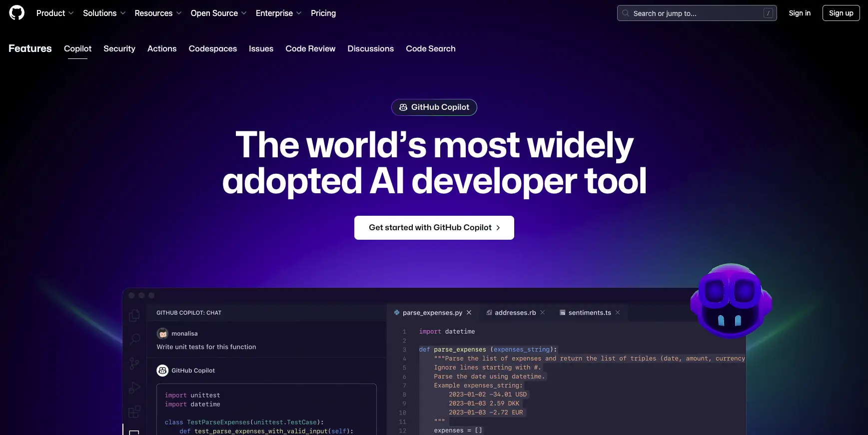Click the 'def parse_expenses' code line
The width and height of the screenshot is (868, 435).
click(488, 350)
